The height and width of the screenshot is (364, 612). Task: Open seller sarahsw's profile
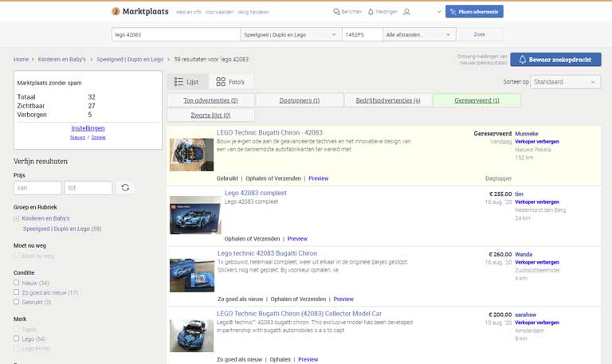point(525,315)
